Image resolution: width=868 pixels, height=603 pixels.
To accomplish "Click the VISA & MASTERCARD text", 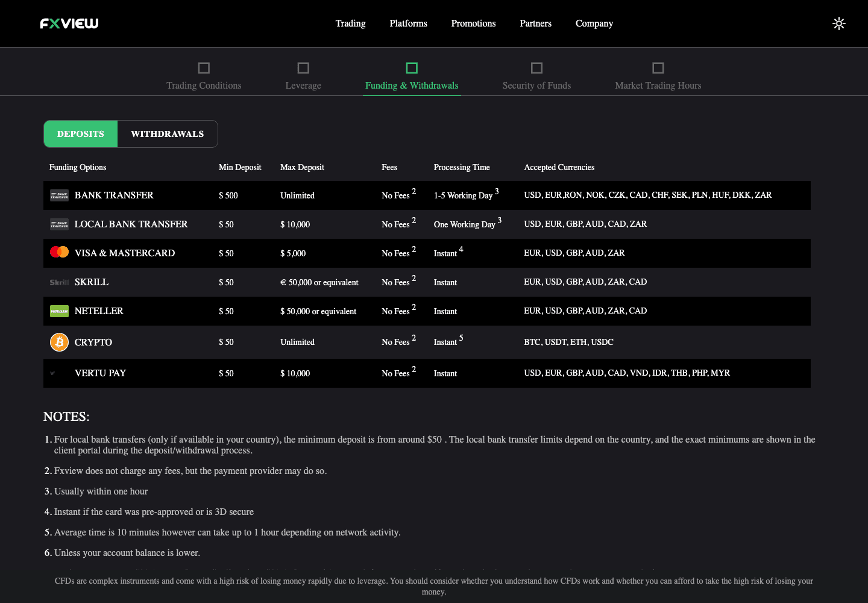I will click(125, 253).
